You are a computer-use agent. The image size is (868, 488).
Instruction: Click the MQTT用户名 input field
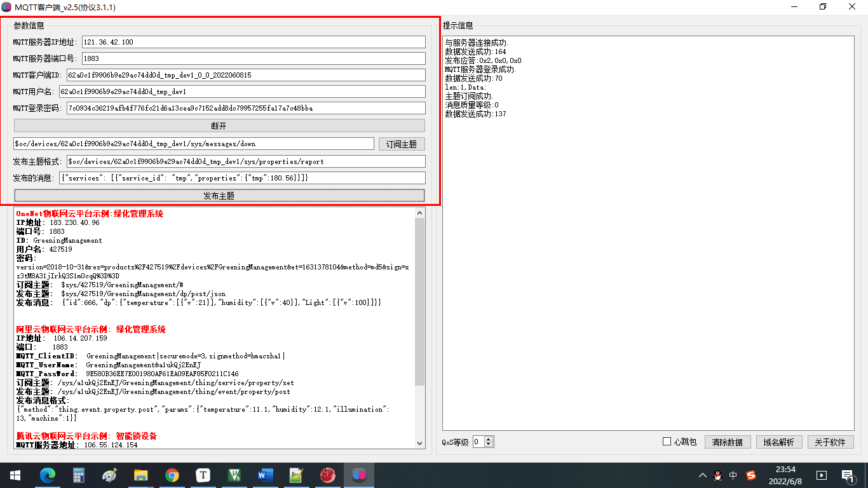(242, 91)
